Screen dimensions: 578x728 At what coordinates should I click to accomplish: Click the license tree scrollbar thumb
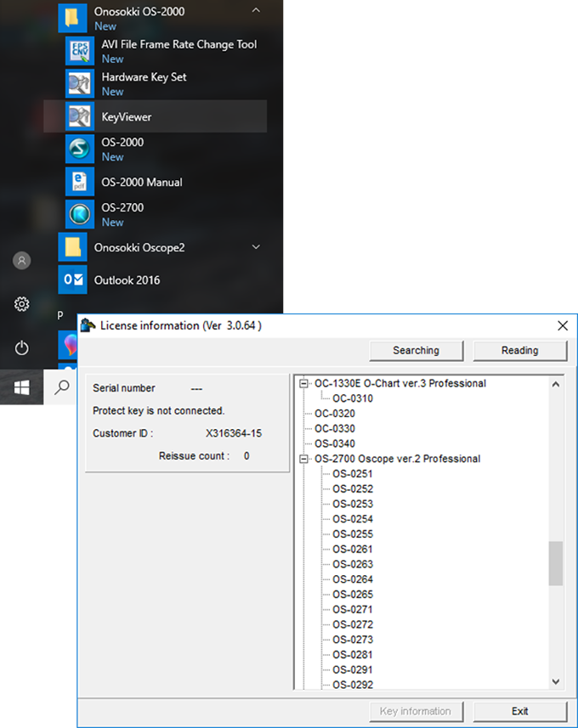(x=556, y=563)
